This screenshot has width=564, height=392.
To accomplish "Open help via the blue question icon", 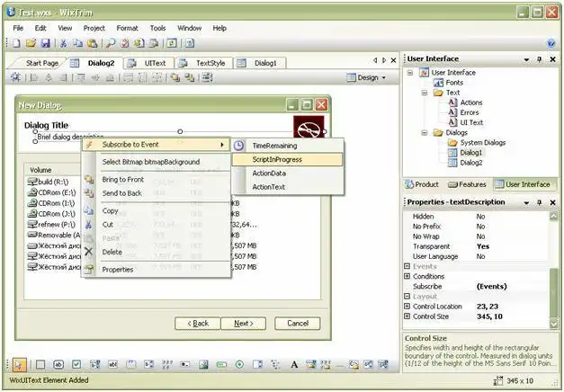I will [551, 43].
